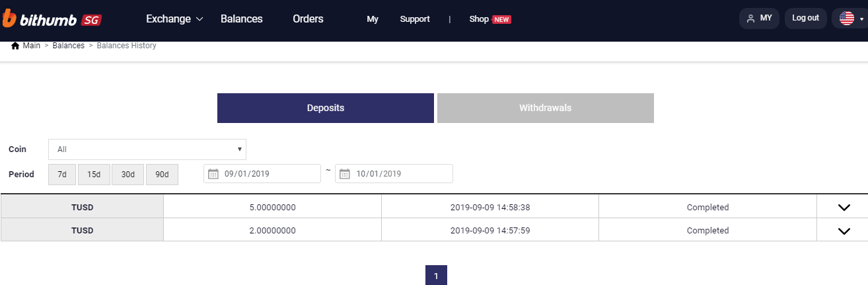Set period filter to 30d
The width and height of the screenshot is (868, 285).
pyautogui.click(x=127, y=175)
